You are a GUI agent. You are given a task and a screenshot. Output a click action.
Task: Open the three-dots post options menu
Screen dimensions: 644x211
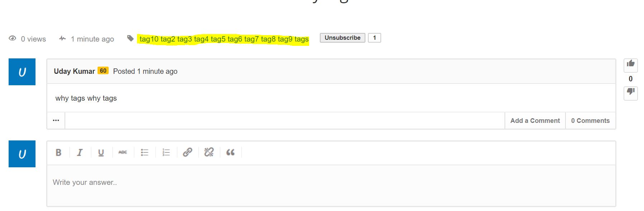pyautogui.click(x=56, y=120)
